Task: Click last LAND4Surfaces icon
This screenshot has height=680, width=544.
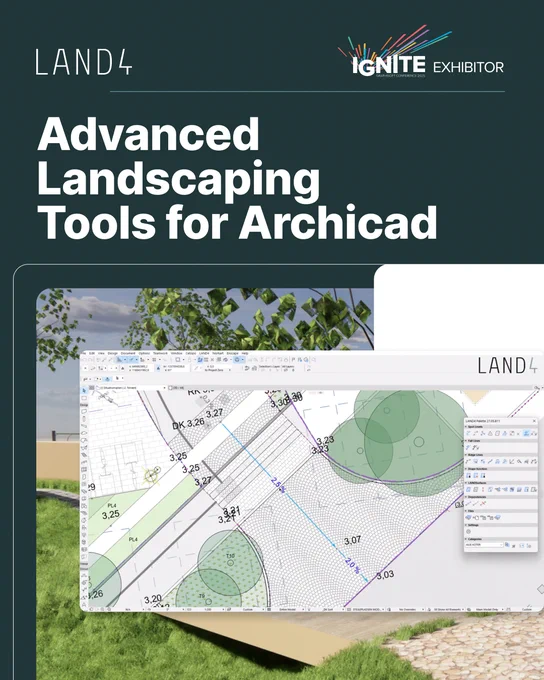Action: pos(534,490)
